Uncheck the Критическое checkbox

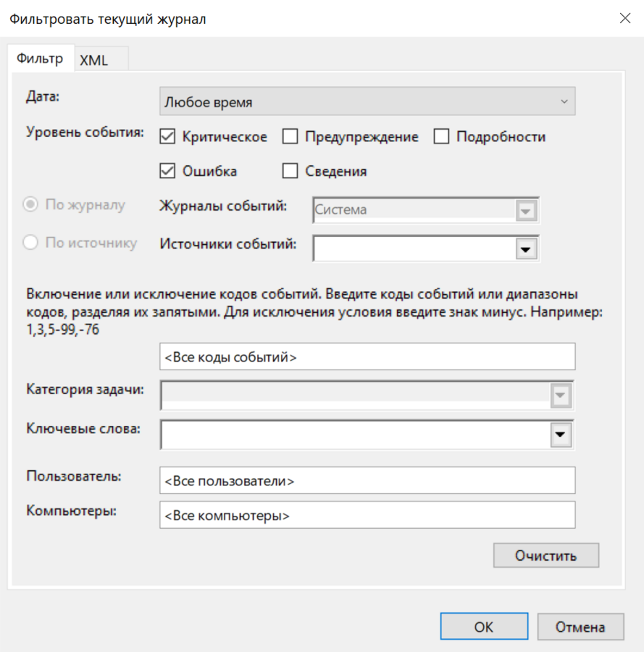[167, 137]
